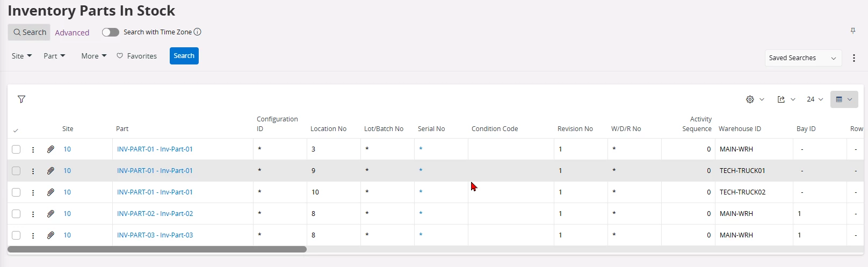Screen dimensions: 868x267
Task: Show Search with Time Zone info
Action: (198, 32)
